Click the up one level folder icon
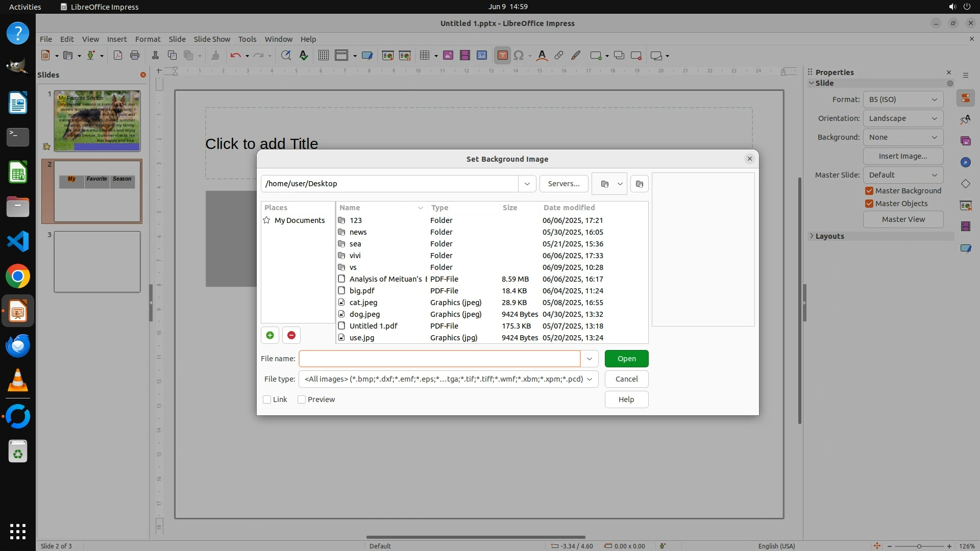The height and width of the screenshot is (551, 980). pos(604,184)
